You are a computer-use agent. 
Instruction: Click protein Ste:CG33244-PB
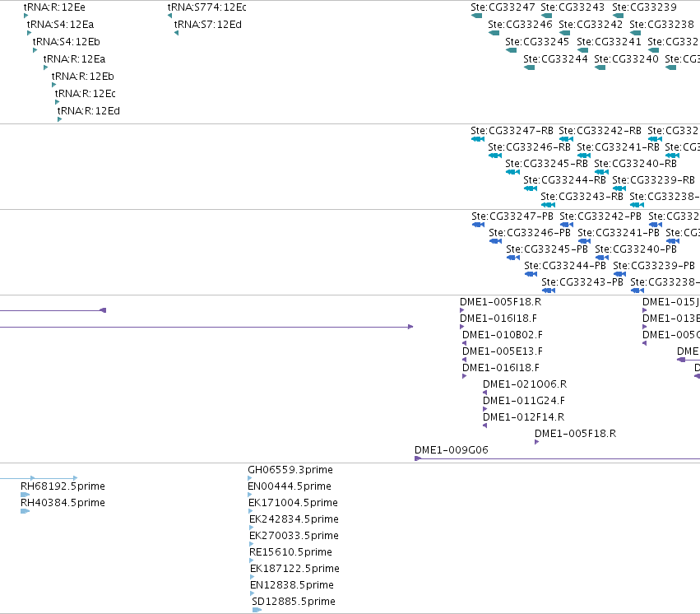click(565, 266)
